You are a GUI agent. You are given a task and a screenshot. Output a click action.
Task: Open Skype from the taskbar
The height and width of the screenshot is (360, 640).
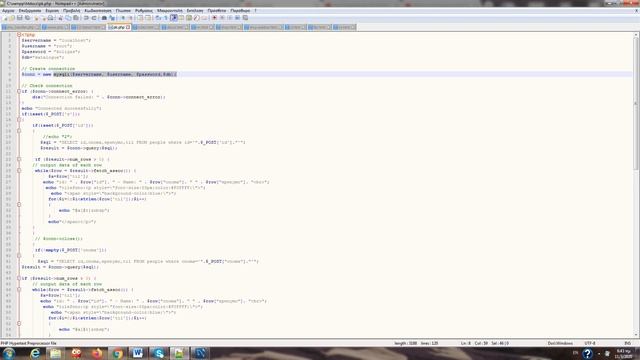pyautogui.click(x=159, y=353)
